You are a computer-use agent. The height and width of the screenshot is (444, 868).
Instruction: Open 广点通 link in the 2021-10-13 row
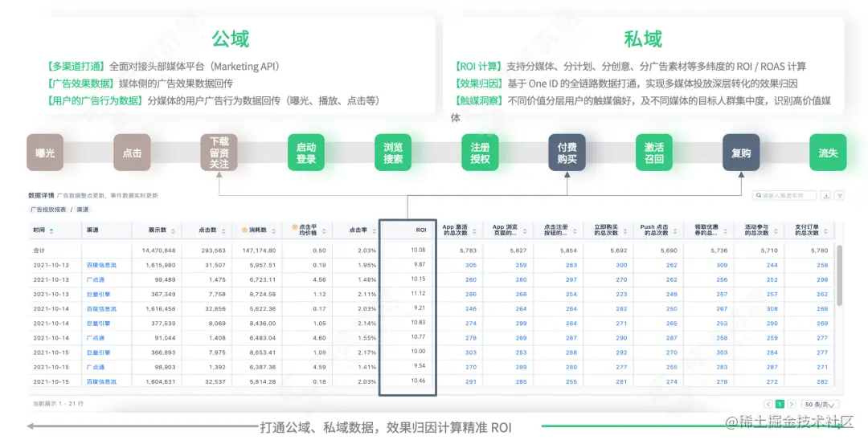tap(95, 279)
